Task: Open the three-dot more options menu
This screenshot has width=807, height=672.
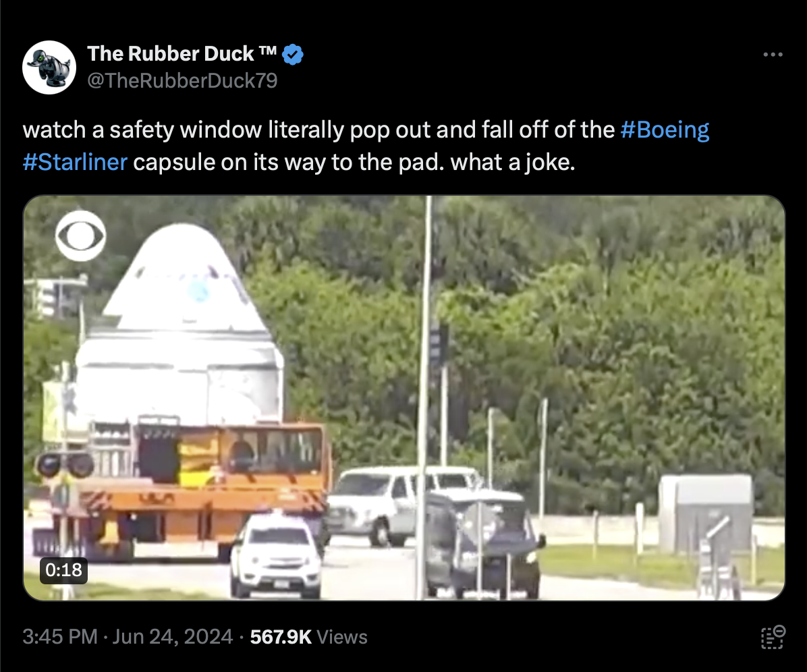Action: click(773, 55)
